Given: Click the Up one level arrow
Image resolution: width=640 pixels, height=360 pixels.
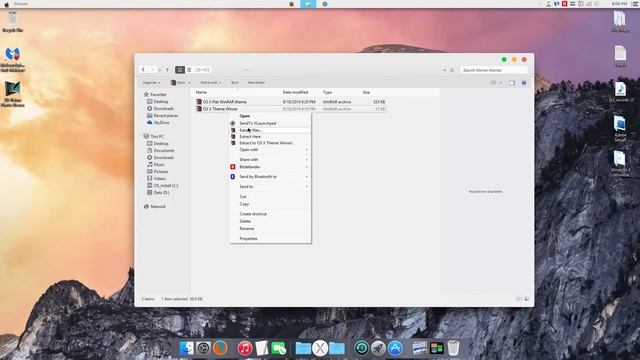Looking at the screenshot, I should pos(167,70).
